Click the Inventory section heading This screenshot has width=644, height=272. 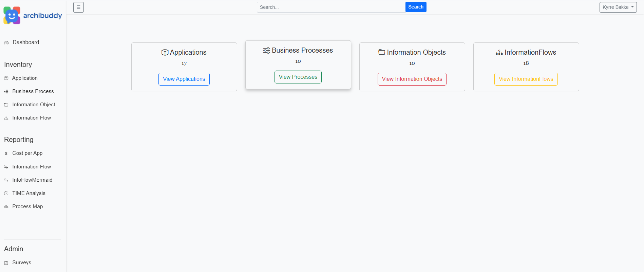(x=18, y=65)
